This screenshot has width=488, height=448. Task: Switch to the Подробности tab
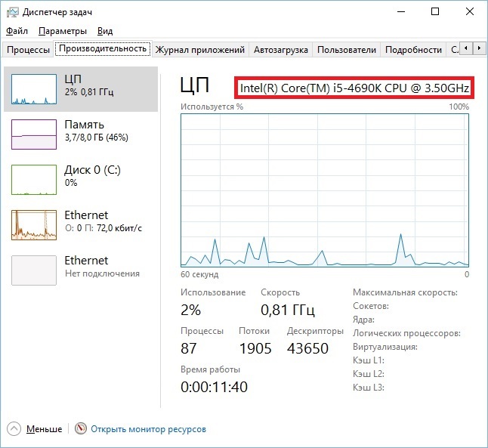tap(413, 50)
